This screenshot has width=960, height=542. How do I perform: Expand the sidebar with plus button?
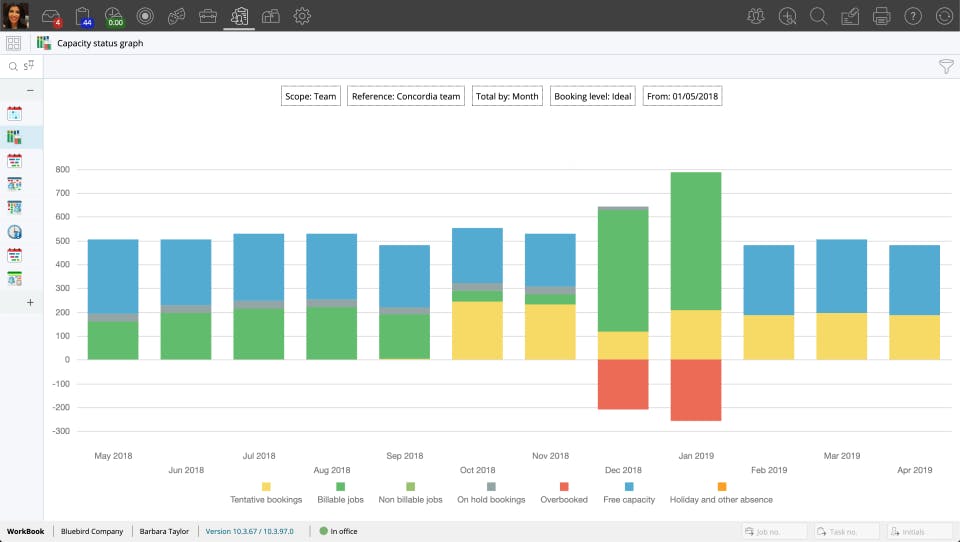click(30, 303)
